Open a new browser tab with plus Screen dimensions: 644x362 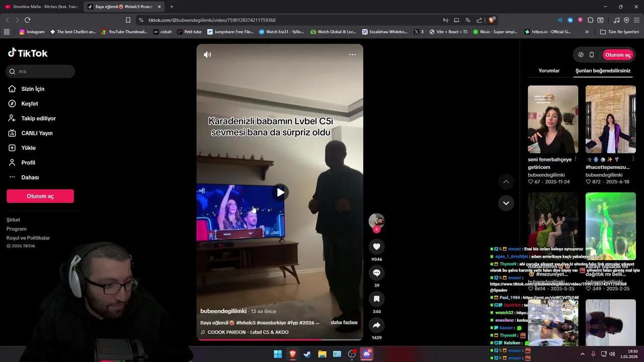click(172, 7)
